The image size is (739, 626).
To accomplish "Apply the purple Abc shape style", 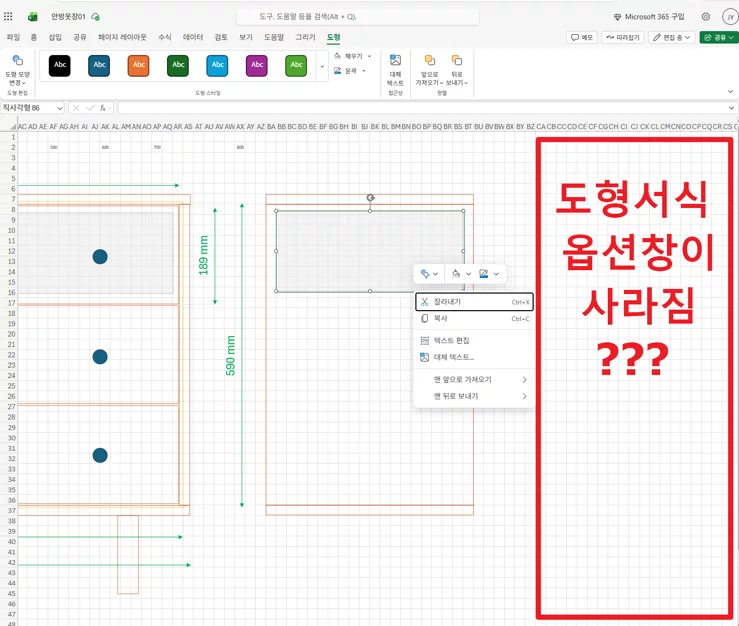I will pyautogui.click(x=257, y=65).
